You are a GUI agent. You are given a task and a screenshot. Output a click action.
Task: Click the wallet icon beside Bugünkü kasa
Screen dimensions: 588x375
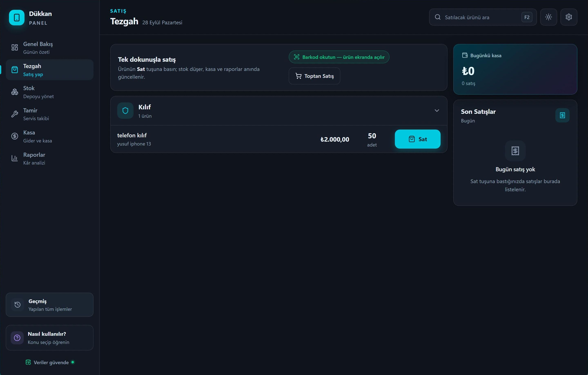coord(465,56)
